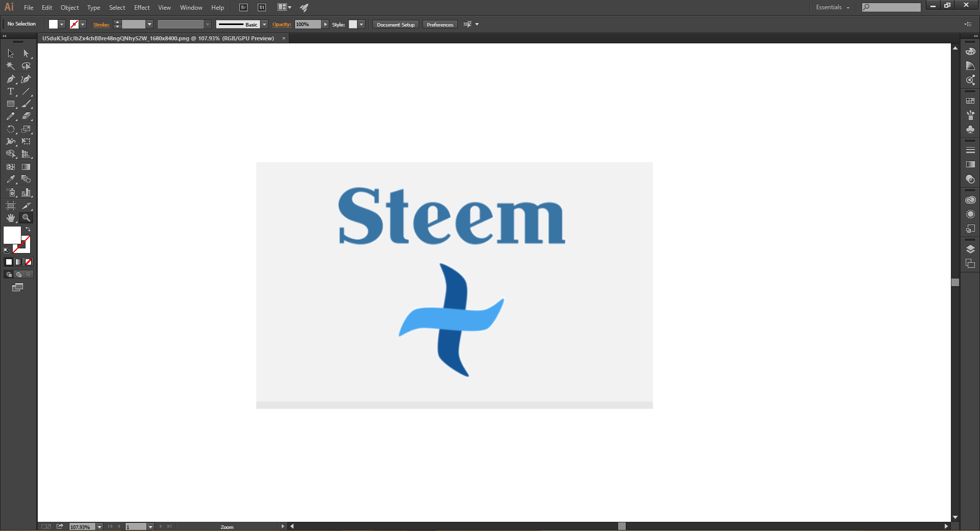Viewport: 980px width, 531px height.
Task: Select the Perspective Grid tool
Action: pyautogui.click(x=26, y=154)
